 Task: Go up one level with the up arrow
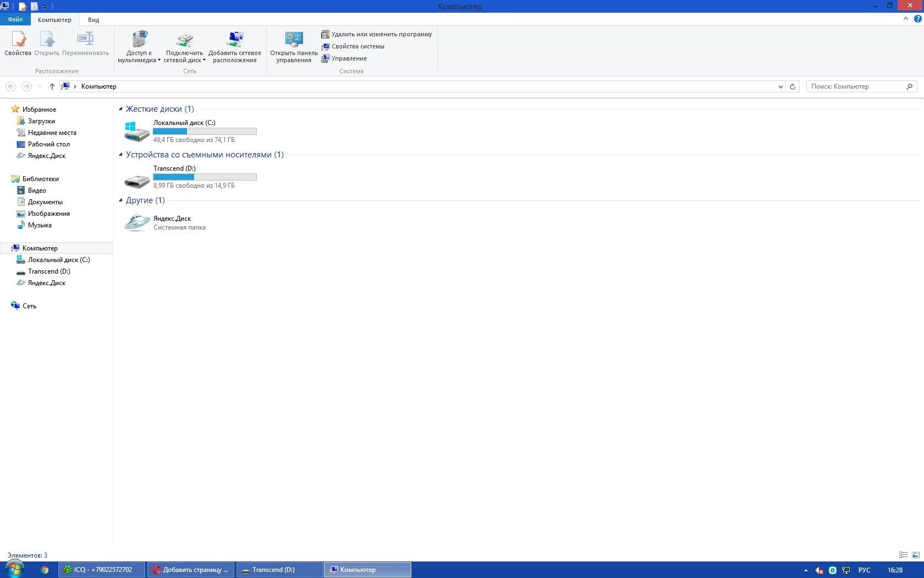pos(52,86)
